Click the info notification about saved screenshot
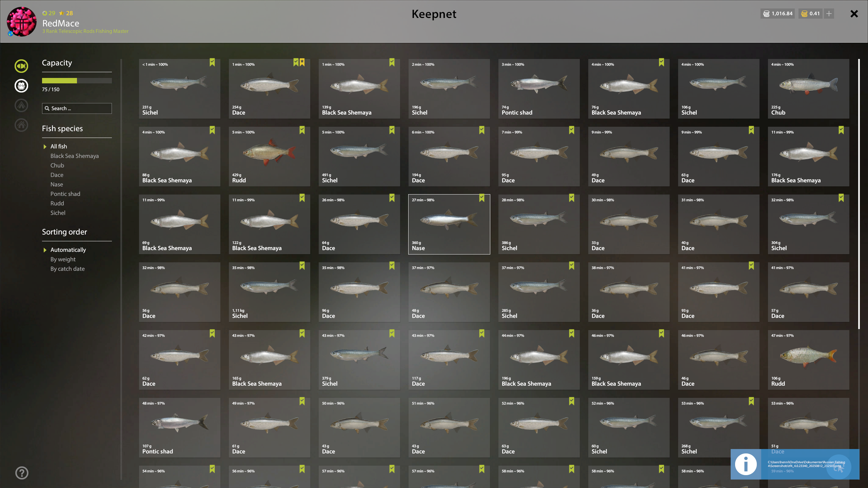This screenshot has height=488, width=868. point(795,464)
